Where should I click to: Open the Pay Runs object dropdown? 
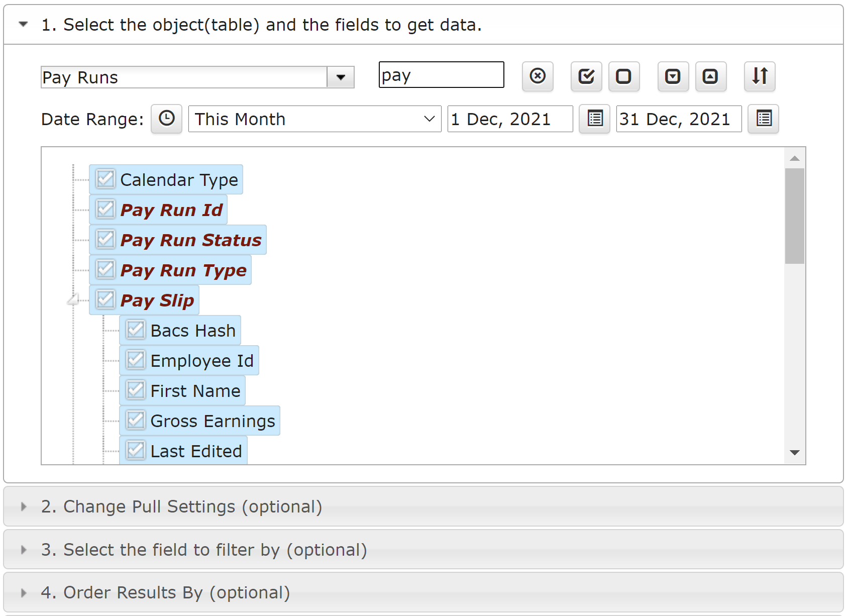pos(341,77)
